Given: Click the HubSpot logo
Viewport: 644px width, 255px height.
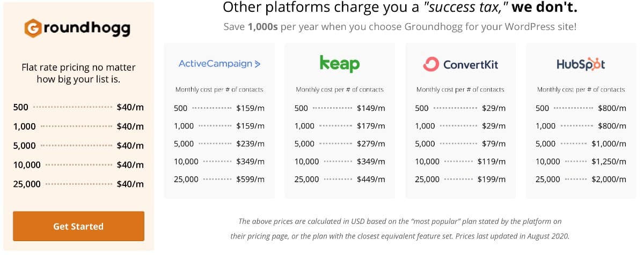Looking at the screenshot, I should 581,64.
